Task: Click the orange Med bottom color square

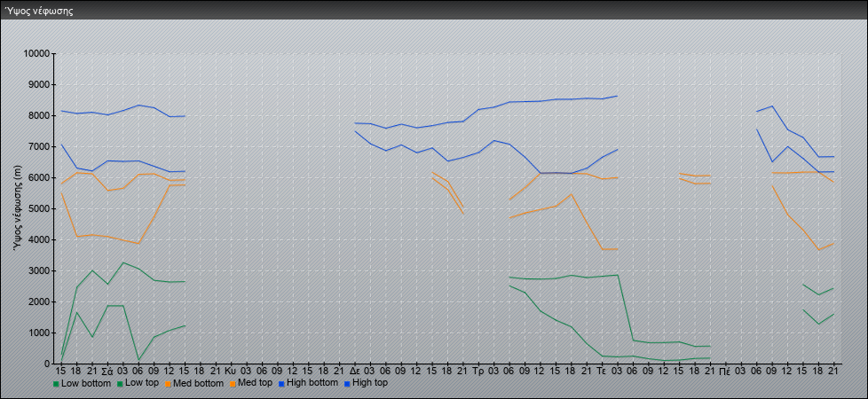Action: pyautogui.click(x=170, y=384)
